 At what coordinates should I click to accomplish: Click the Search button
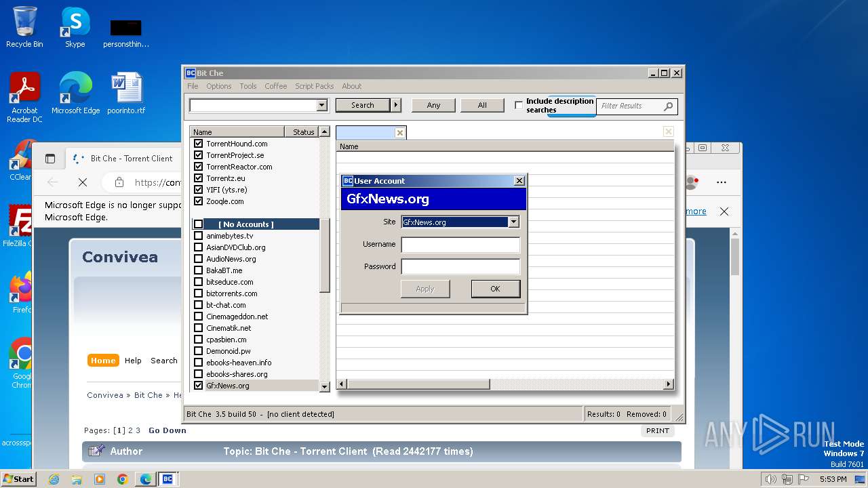coord(363,105)
